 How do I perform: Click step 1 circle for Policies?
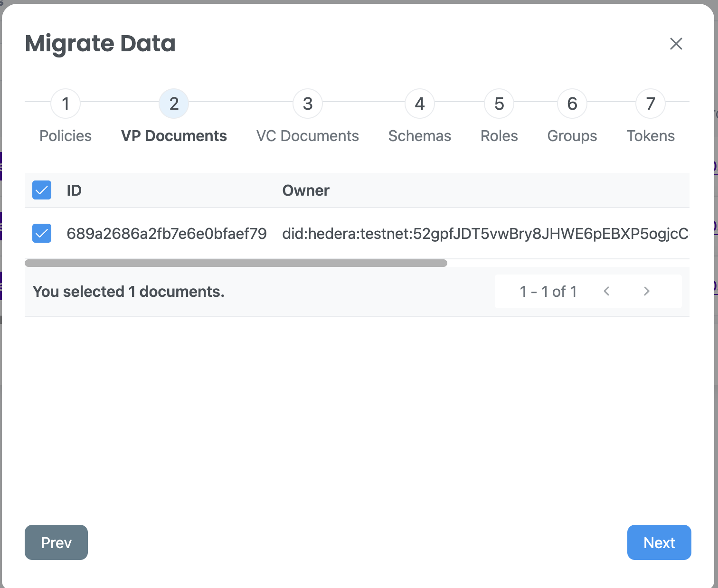66,104
